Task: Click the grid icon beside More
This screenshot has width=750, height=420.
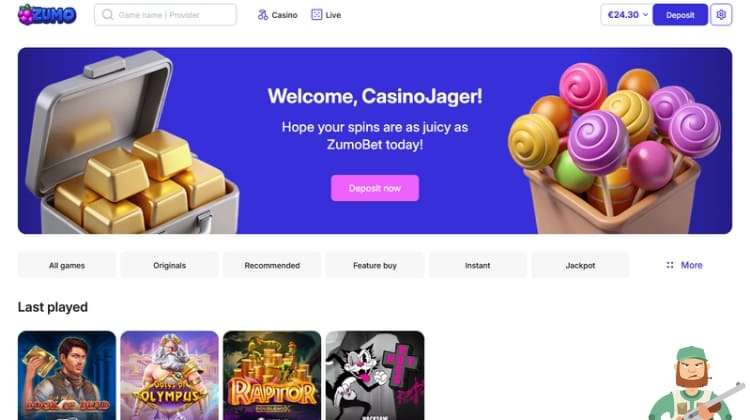Action: click(x=670, y=265)
